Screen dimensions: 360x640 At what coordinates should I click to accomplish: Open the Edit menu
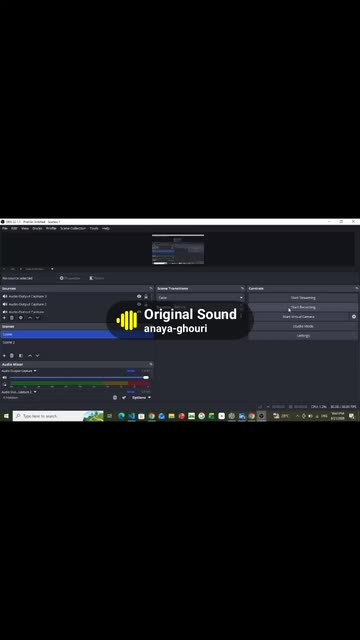(14, 229)
